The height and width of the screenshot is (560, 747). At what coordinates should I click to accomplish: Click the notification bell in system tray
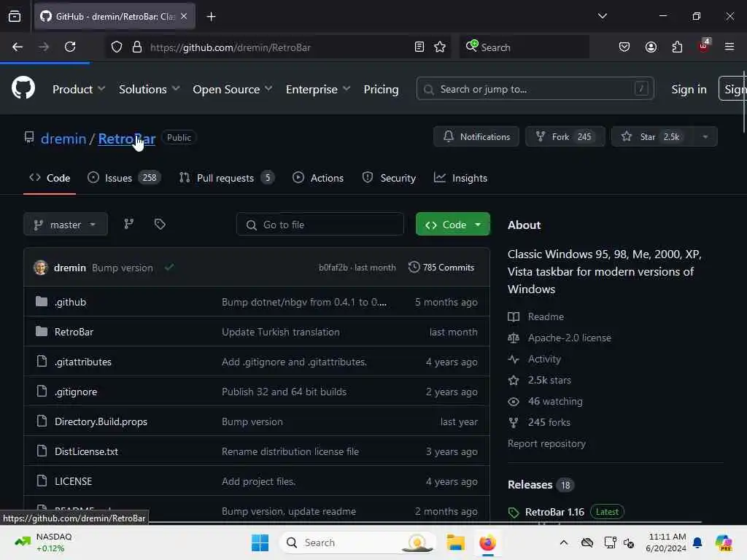[697, 542]
